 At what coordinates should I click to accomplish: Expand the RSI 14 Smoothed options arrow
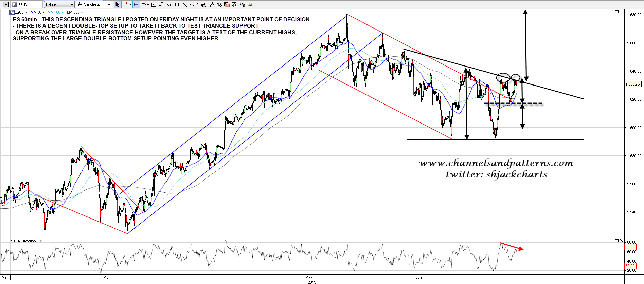pos(41,241)
